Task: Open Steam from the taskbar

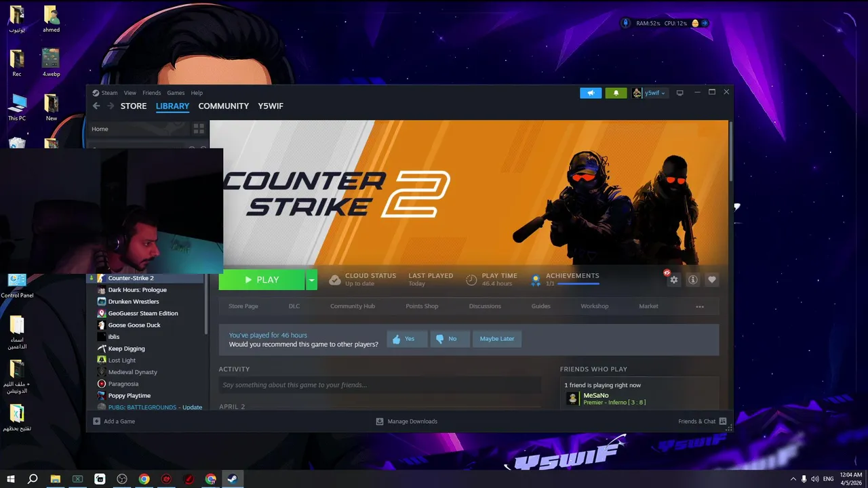Action: 232,479
